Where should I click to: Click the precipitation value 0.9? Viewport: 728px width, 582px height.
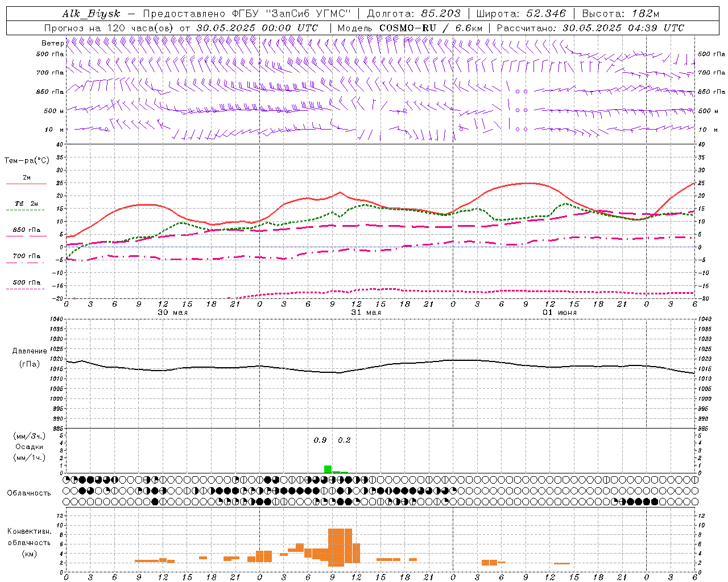click(x=320, y=440)
